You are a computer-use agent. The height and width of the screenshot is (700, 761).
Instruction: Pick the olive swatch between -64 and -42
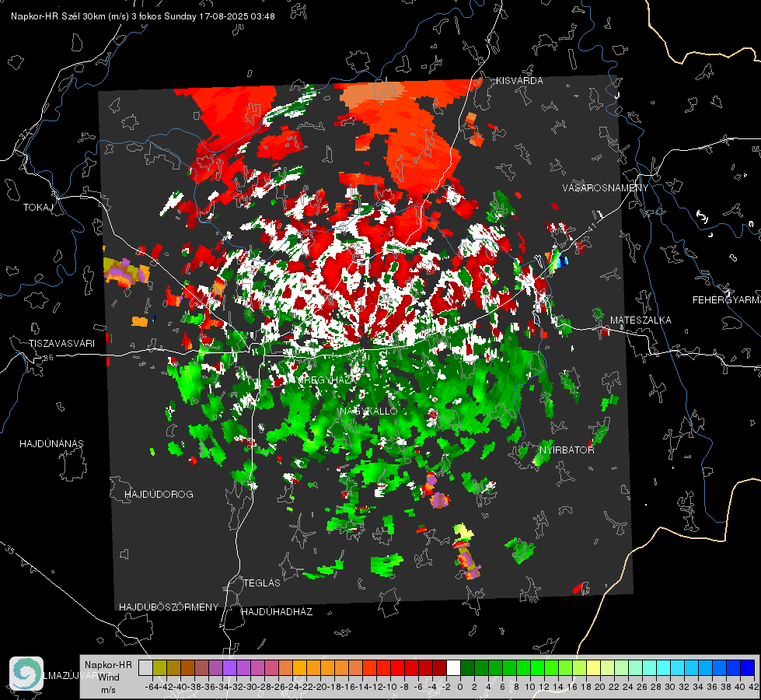click(x=159, y=667)
